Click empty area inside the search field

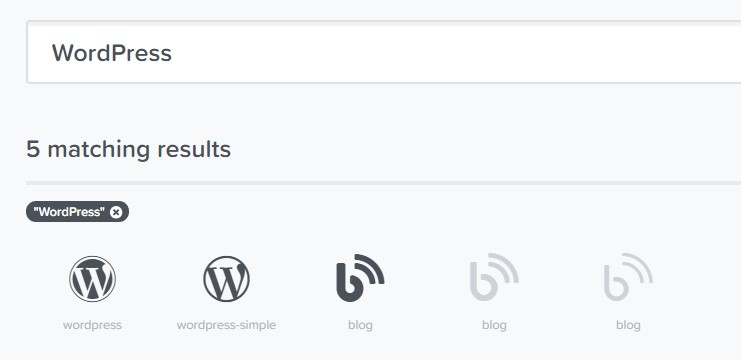[x=454, y=52]
